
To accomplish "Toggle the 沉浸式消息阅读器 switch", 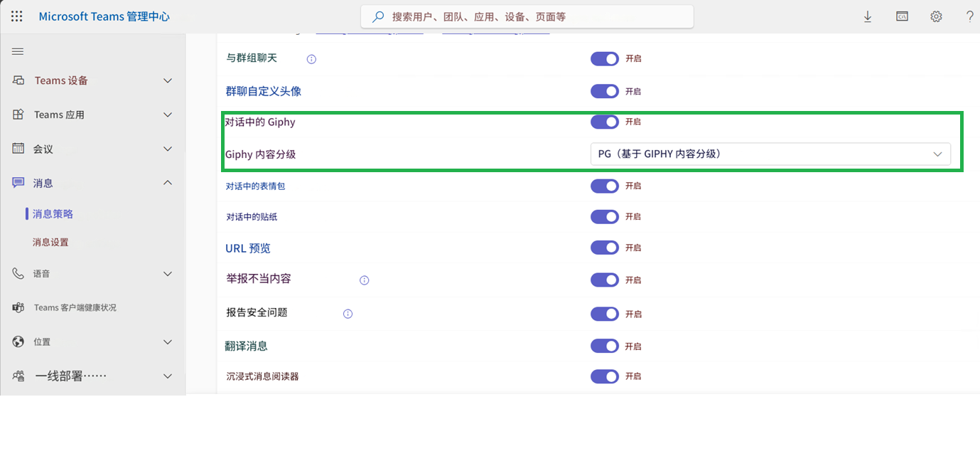I will [x=605, y=376].
